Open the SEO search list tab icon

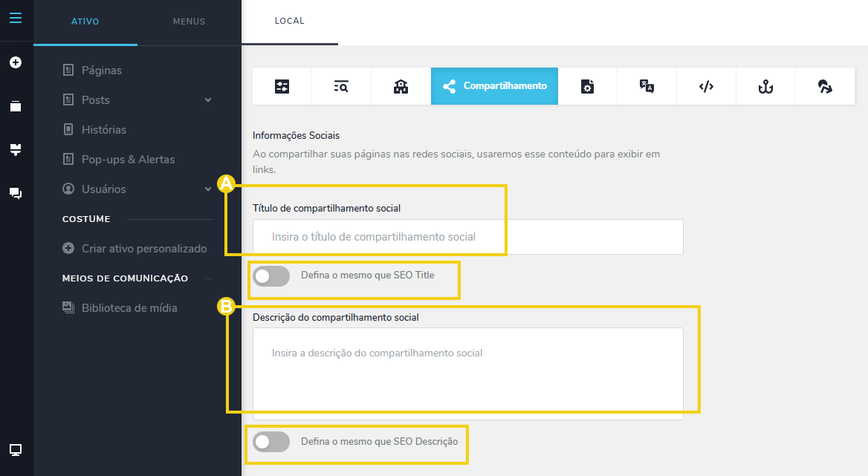click(x=341, y=86)
